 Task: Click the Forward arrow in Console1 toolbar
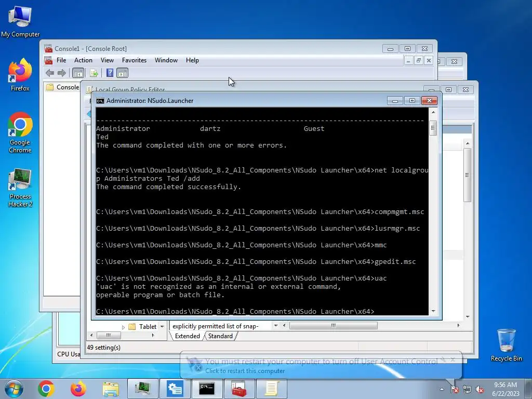pos(62,73)
